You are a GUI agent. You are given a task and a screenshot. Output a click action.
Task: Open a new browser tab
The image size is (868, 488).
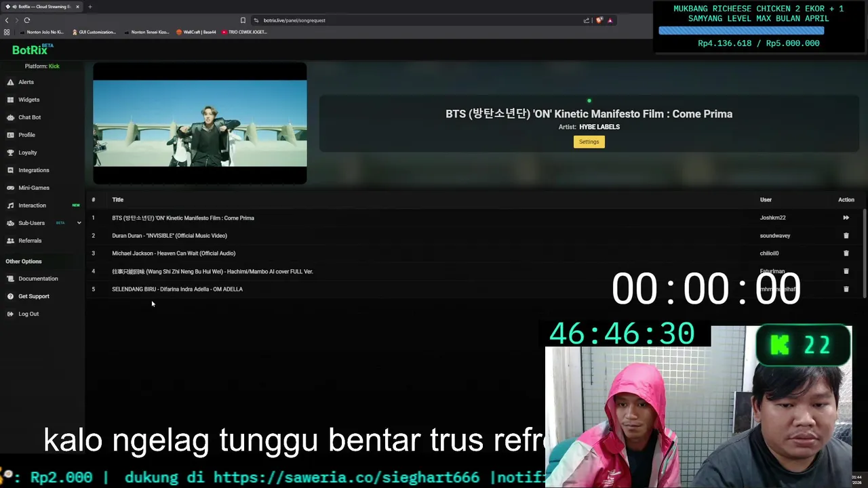click(x=90, y=7)
